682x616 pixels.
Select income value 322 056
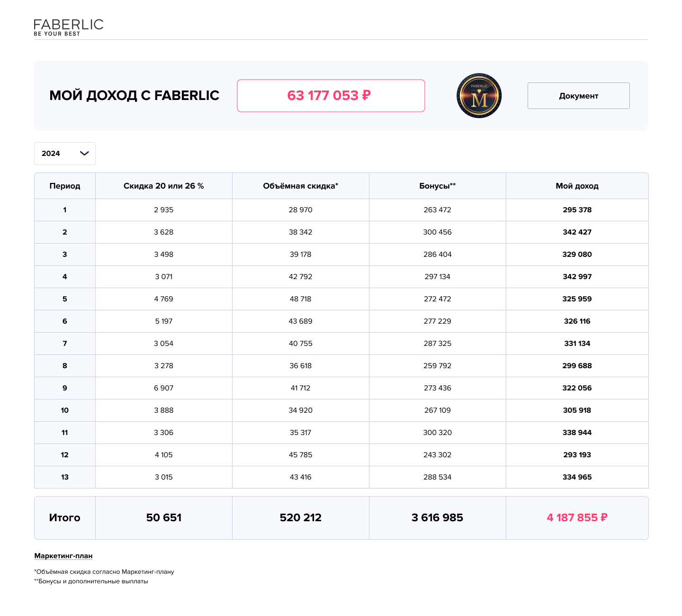tap(577, 388)
